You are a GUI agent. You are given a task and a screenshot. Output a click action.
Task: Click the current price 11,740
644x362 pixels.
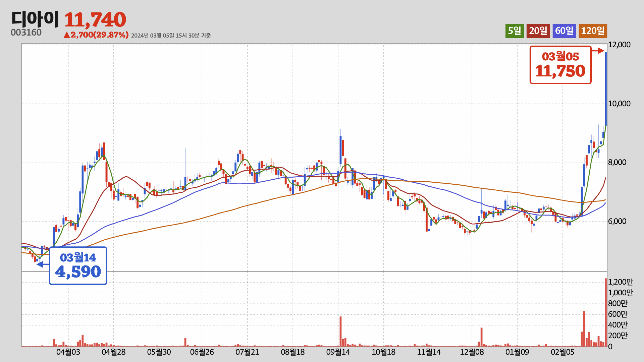click(95, 20)
